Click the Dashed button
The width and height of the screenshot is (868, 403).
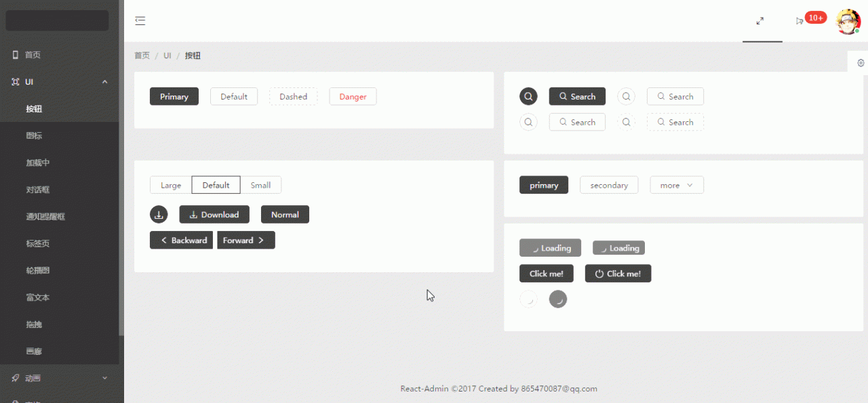(294, 96)
